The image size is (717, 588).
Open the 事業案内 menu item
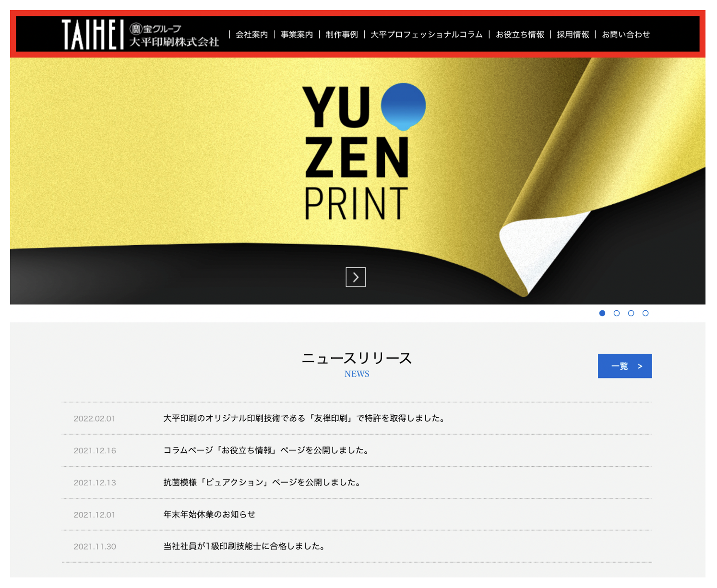(x=297, y=35)
